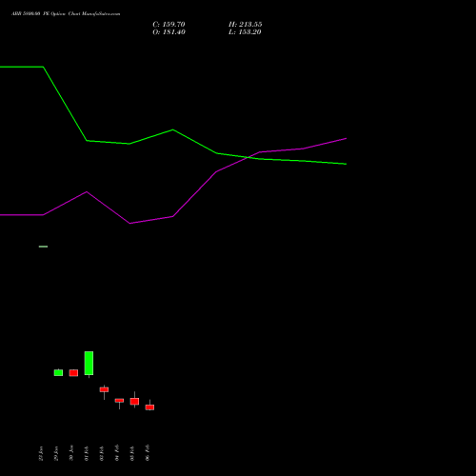Click the tall green candle for 01 Feb

89,364
